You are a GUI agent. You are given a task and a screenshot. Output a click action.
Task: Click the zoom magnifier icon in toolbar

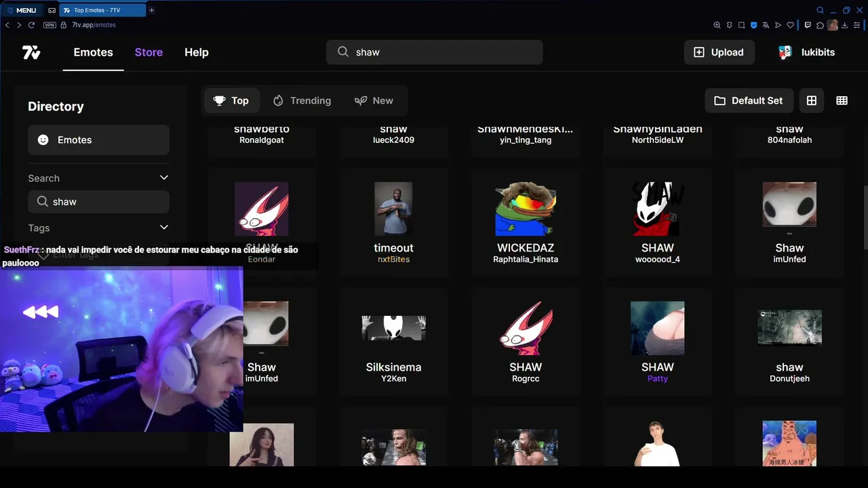pyautogui.click(x=717, y=25)
